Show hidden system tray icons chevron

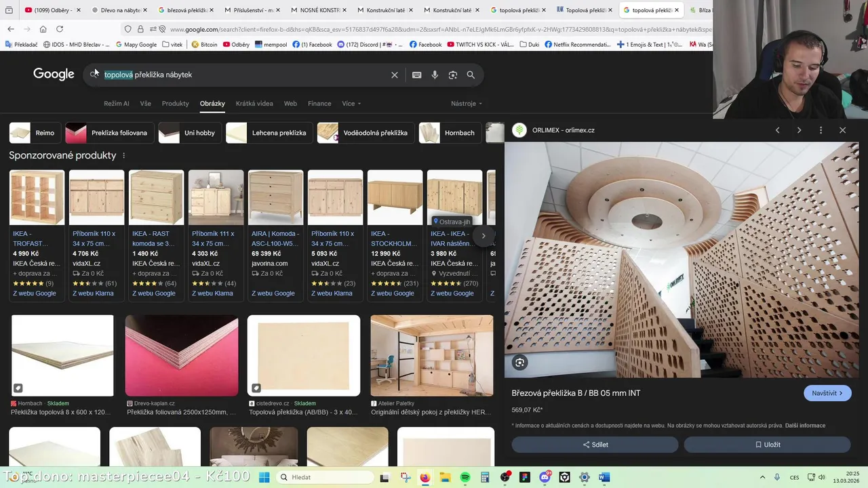763,477
